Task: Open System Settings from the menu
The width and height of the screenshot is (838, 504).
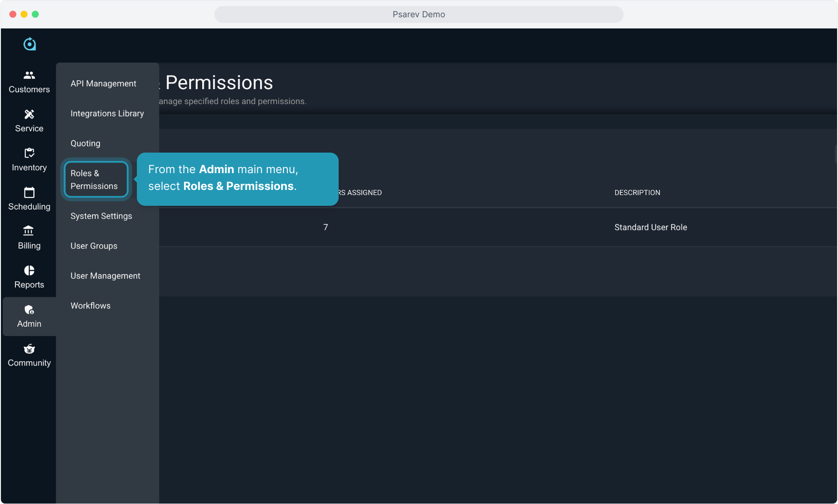Action: point(101,216)
